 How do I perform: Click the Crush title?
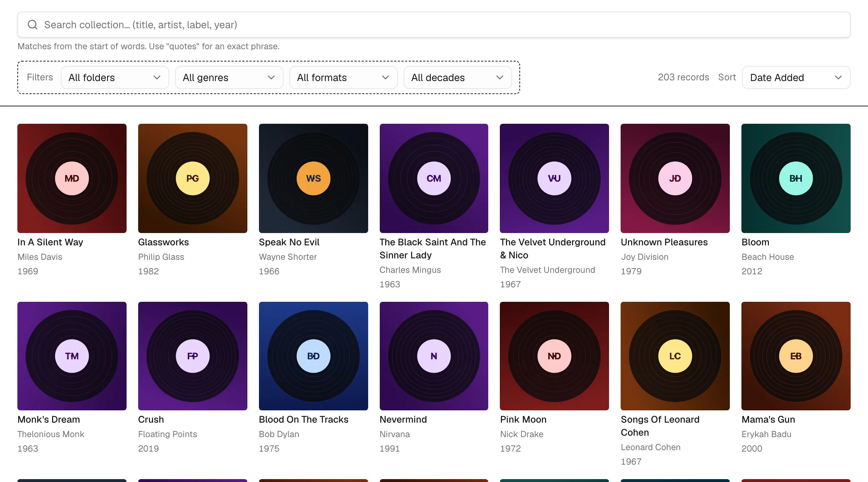tap(151, 419)
